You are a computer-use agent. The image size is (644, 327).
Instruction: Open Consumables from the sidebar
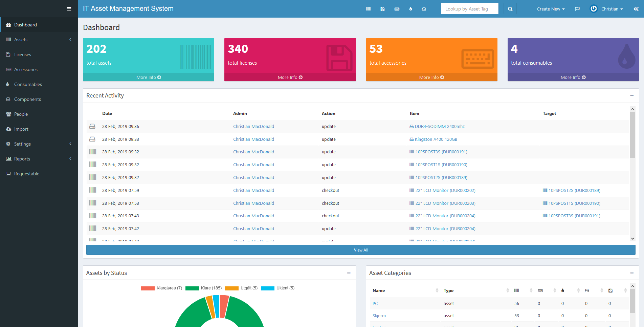28,84
